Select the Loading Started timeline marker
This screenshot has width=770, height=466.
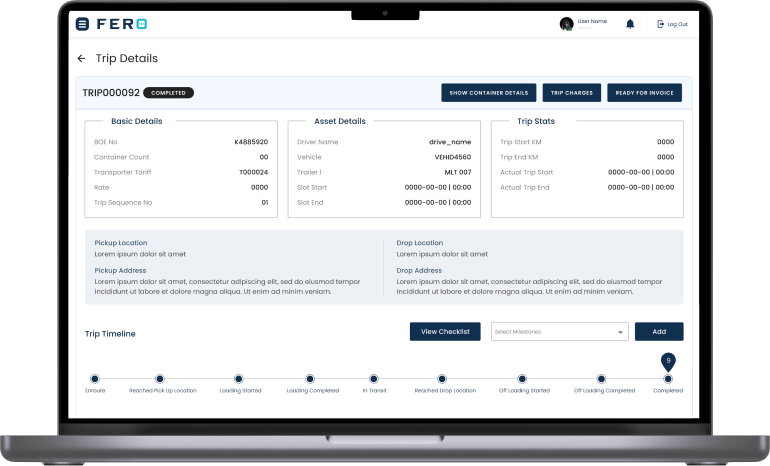pyautogui.click(x=239, y=379)
